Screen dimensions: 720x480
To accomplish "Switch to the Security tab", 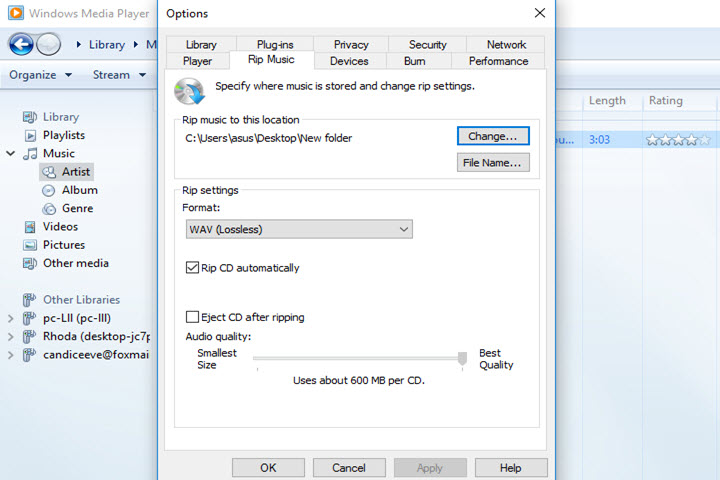I will point(428,45).
